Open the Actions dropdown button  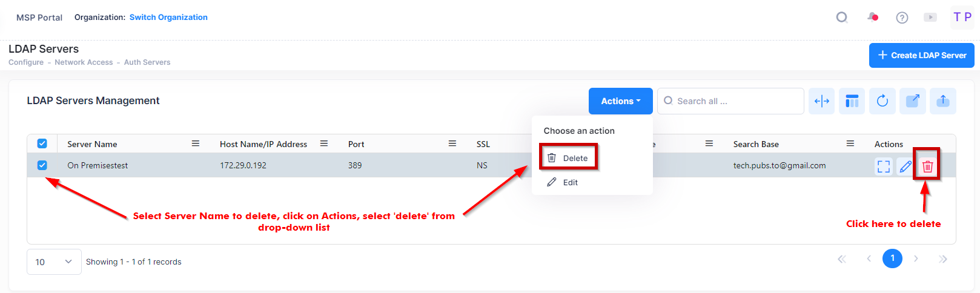coord(620,101)
